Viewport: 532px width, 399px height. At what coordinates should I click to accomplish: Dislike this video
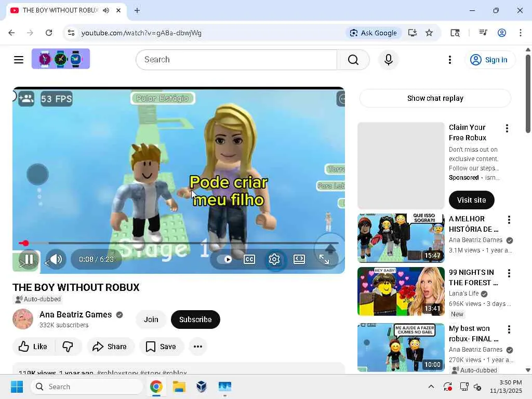[68, 347]
